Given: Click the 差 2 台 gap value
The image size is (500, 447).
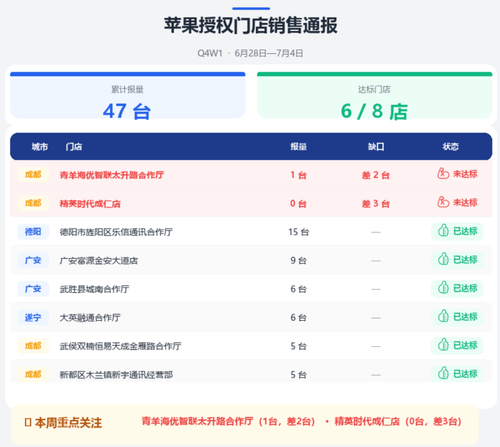Looking at the screenshot, I should pos(376,175).
